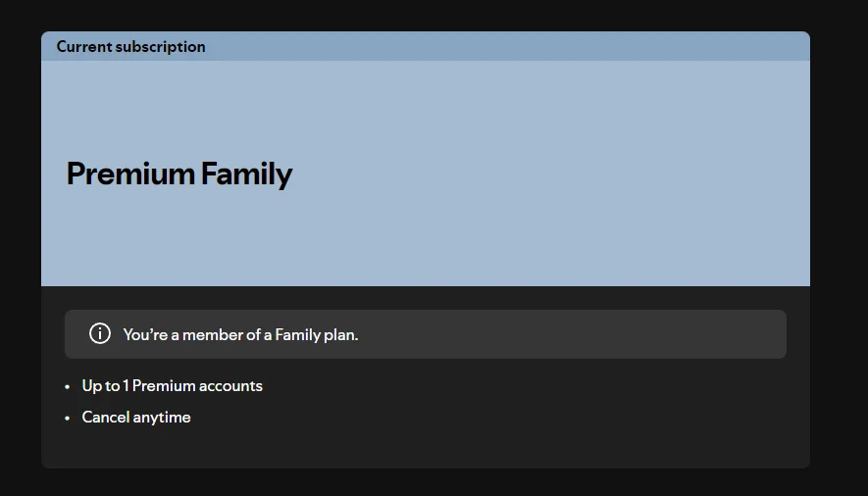
Task: Click the word accounts in the first bullet
Action: click(230, 386)
